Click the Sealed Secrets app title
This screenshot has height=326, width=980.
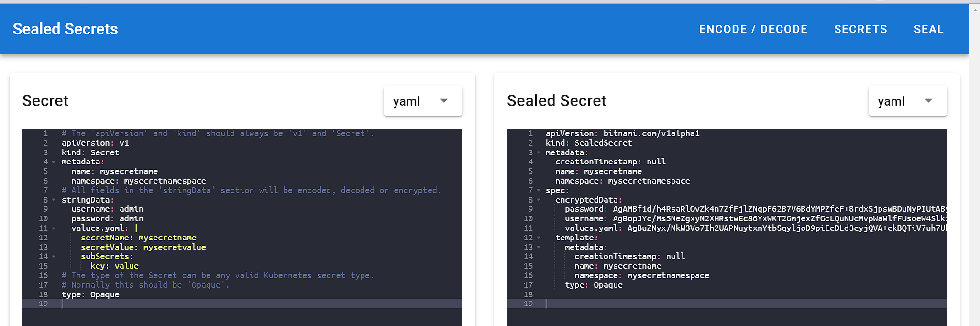tap(65, 29)
